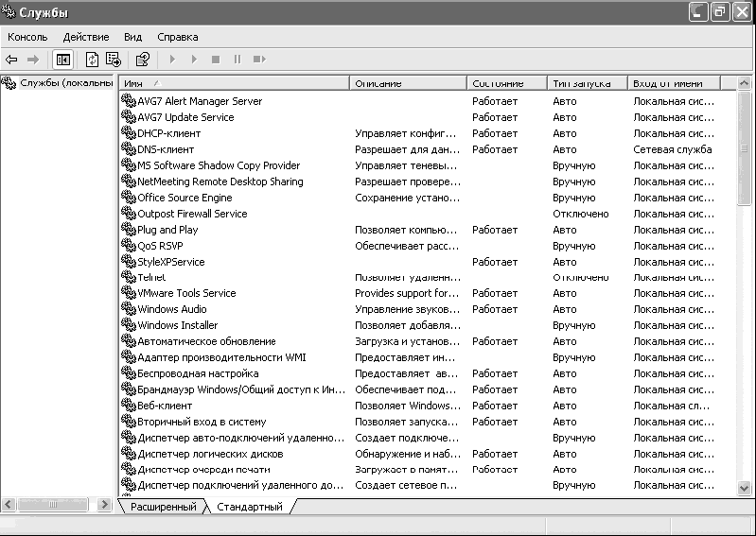Click the gear icon of Telnet service
This screenshot has height=536, width=756.
pos(129,277)
